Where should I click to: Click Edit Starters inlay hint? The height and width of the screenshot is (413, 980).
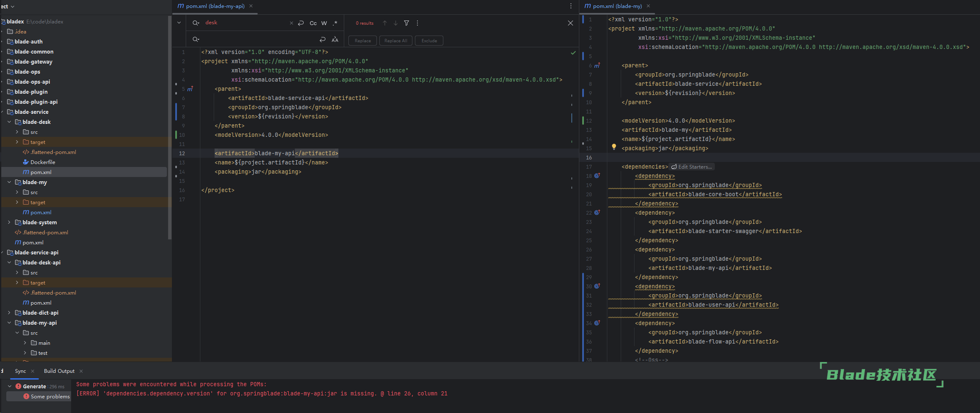[692, 167]
